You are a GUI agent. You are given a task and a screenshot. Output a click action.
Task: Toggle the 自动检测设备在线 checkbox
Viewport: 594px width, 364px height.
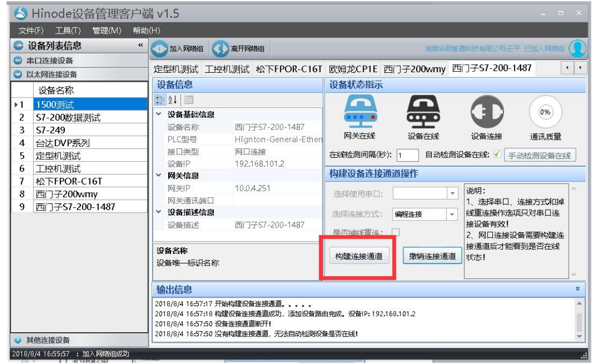point(497,155)
